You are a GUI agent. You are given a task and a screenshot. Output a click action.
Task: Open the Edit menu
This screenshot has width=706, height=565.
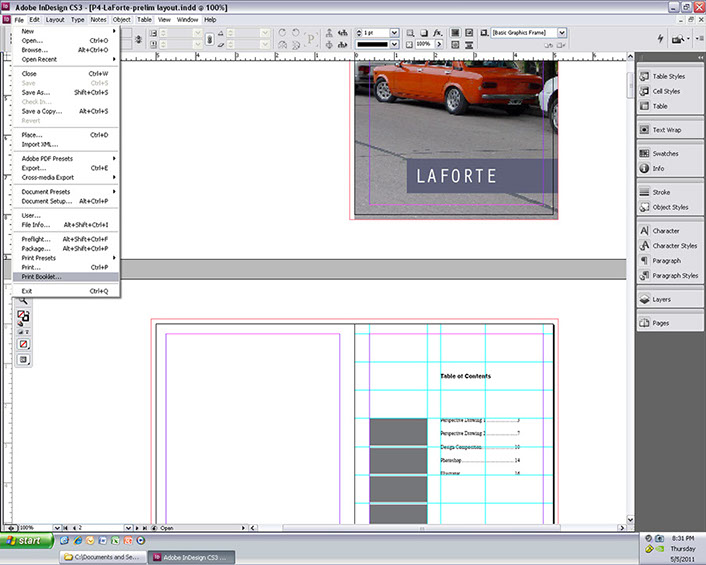pyautogui.click(x=34, y=20)
